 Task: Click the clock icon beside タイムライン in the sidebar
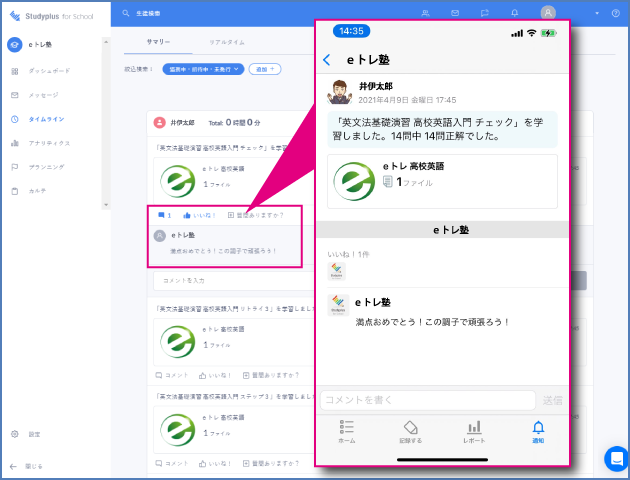(x=15, y=119)
